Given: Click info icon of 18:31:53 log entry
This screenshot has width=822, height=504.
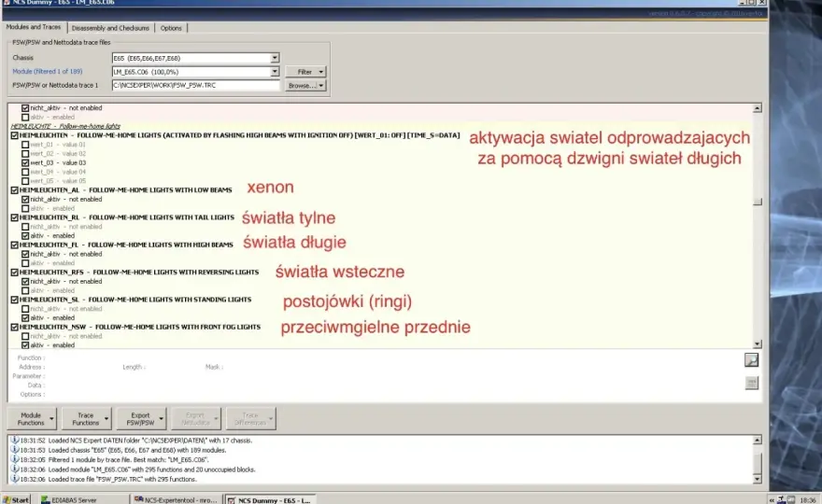Looking at the screenshot, I should pyautogui.click(x=15, y=450).
